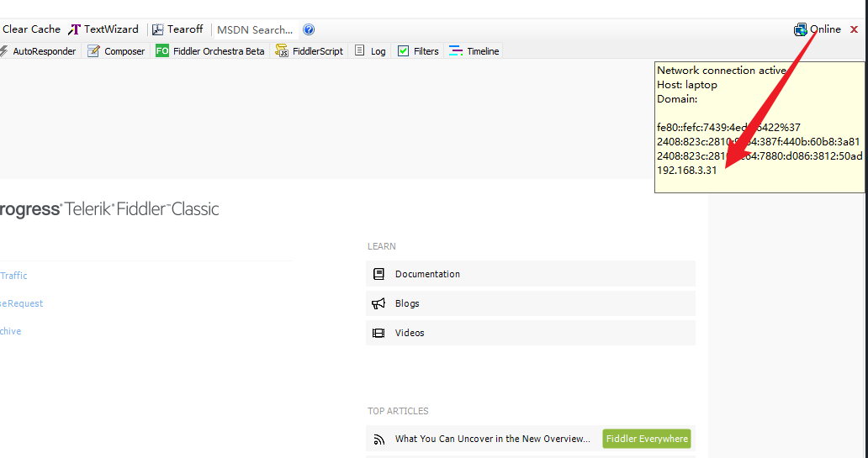This screenshot has width=868, height=458.
Task: Click the Traffic link on start page
Action: (x=13, y=276)
